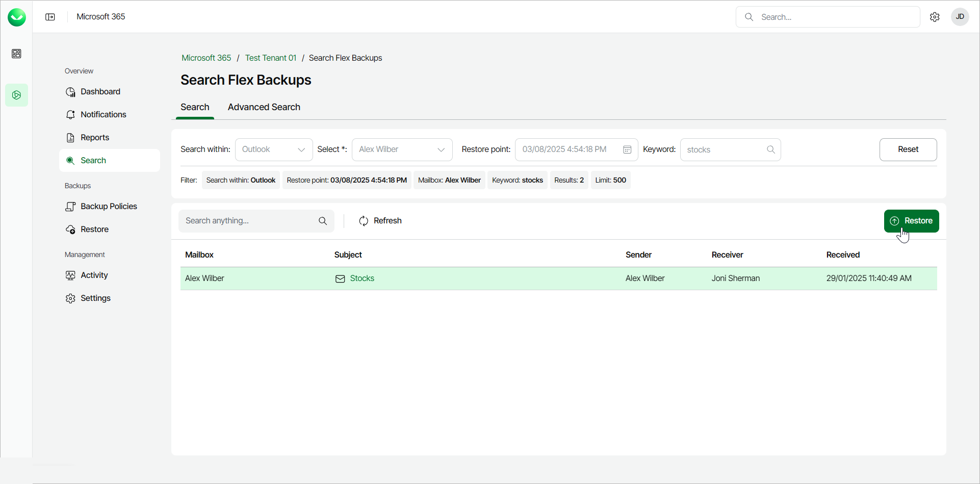
Task: Click the Restore point filter chip
Action: point(347,180)
